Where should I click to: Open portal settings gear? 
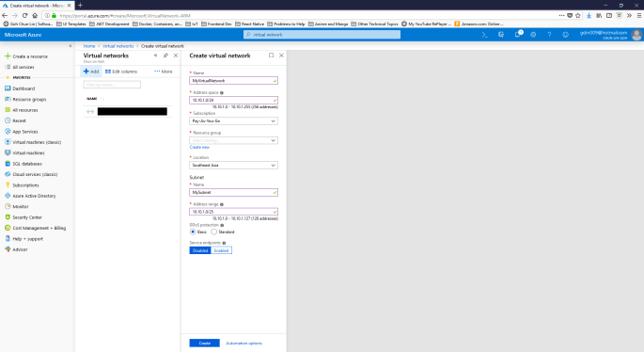(533, 35)
